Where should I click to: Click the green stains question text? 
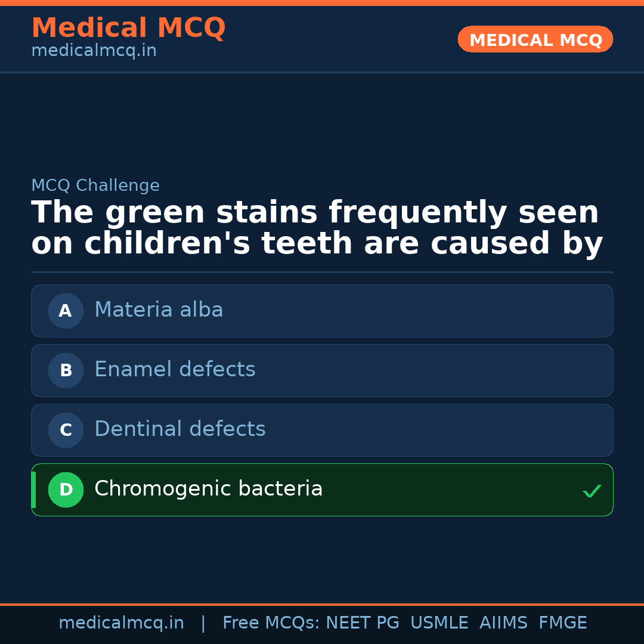pyautogui.click(x=316, y=228)
